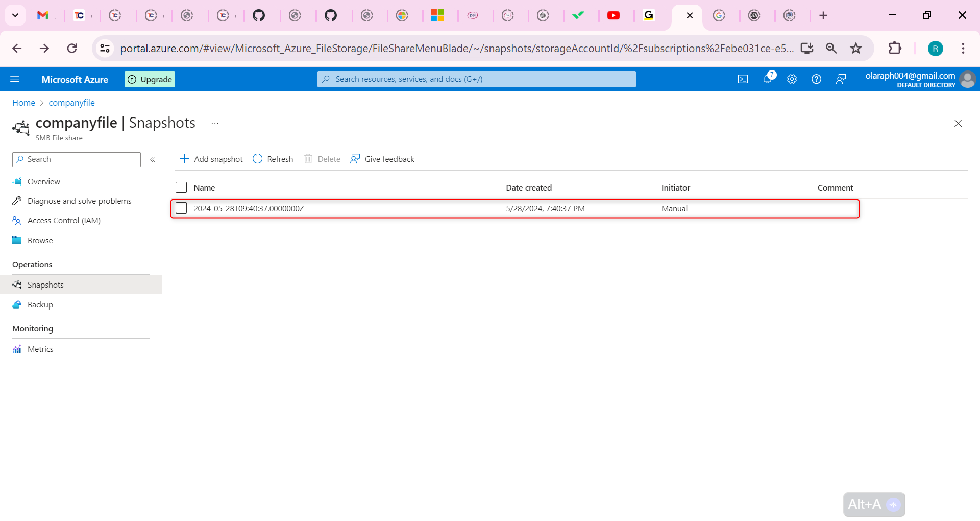This screenshot has width=980, height=521.
Task: Click the Manual initiator cell
Action: pyautogui.click(x=674, y=208)
